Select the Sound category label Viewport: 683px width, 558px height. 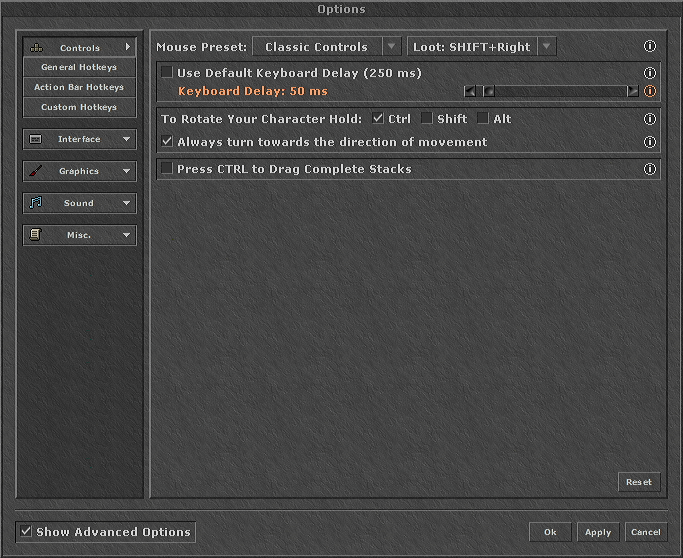[x=79, y=203]
